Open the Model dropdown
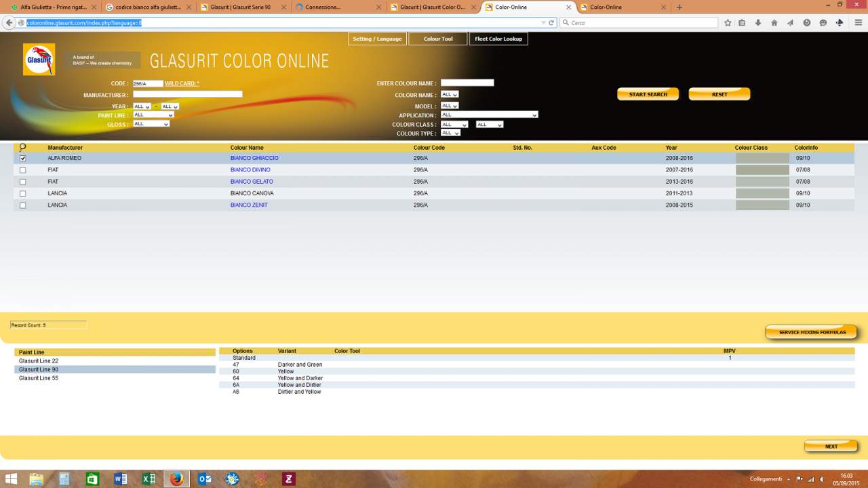868x488 pixels. (450, 106)
